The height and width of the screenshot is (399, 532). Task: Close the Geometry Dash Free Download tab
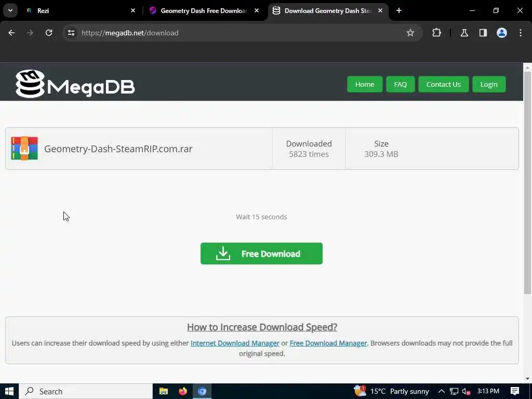[x=257, y=10]
